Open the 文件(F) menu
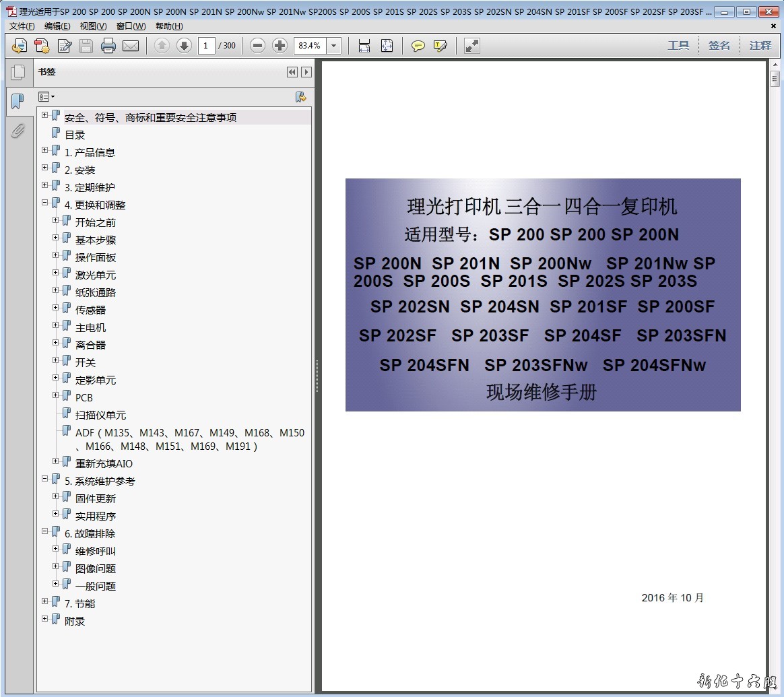This screenshot has width=784, height=697. click(x=22, y=26)
